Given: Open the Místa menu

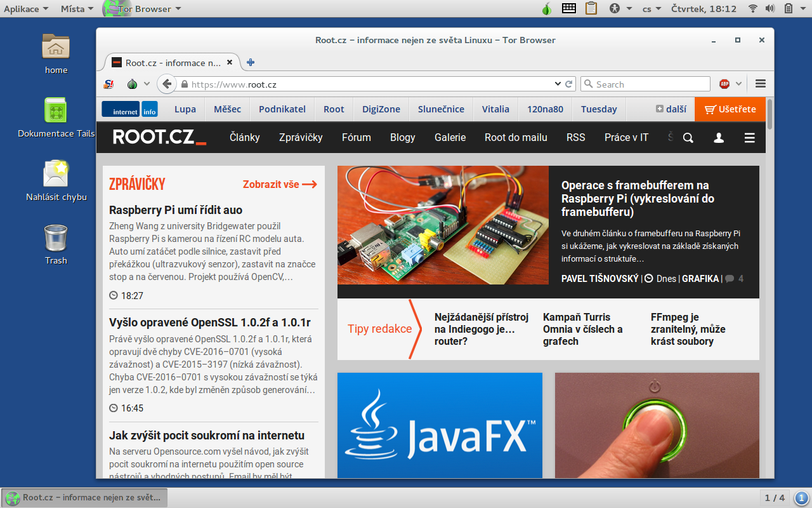Looking at the screenshot, I should (77, 9).
